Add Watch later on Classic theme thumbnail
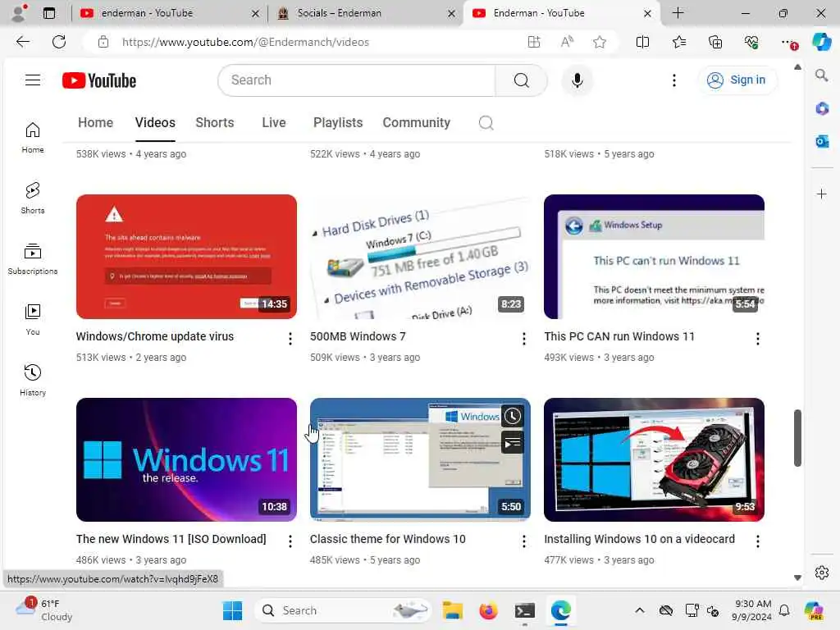840x630 pixels. click(512, 416)
